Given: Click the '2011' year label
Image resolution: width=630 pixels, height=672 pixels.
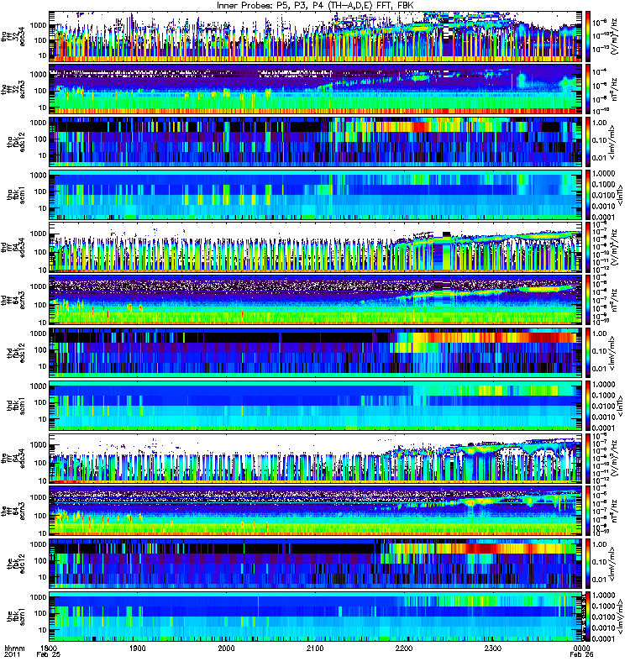Looking at the screenshot, I should pos(11,655).
